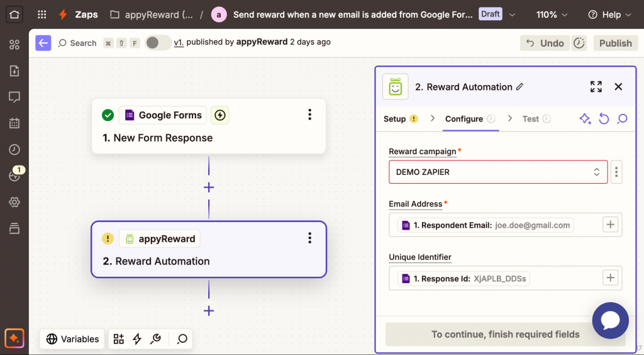Open the apps grid menu
Screen dimensions: 644x355
42,14
